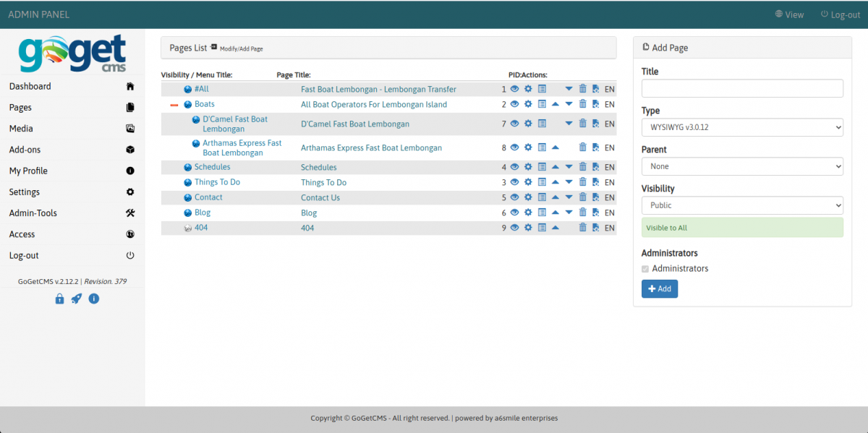The image size is (868, 433).
Task: Delete the Blog page using its trash icon
Action: pyautogui.click(x=582, y=213)
